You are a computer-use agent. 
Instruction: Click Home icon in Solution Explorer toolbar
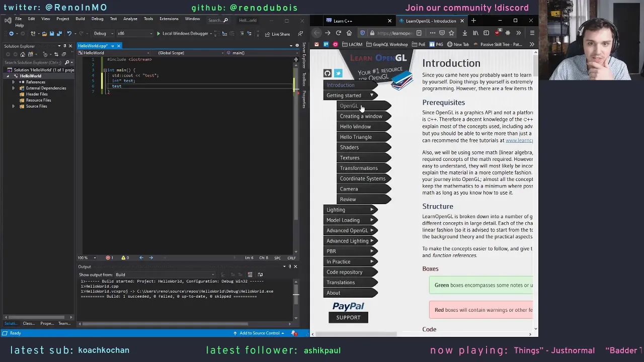pyautogui.click(x=24, y=54)
